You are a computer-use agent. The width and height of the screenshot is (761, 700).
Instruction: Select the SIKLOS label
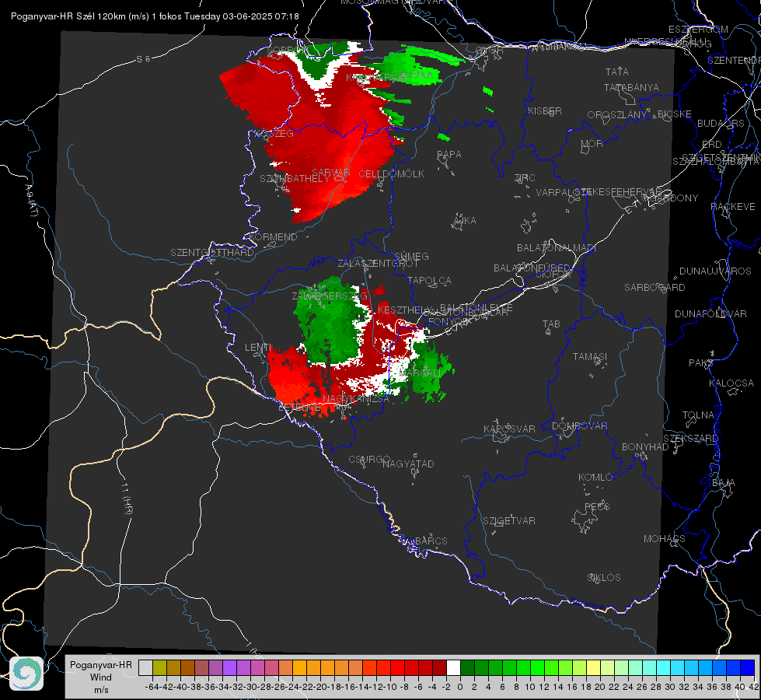click(604, 578)
